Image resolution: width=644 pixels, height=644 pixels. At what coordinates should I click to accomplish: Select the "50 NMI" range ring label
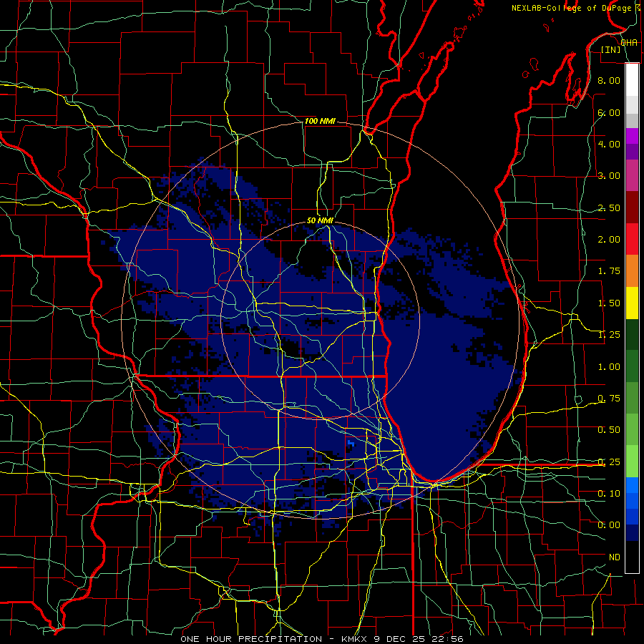[x=320, y=220]
